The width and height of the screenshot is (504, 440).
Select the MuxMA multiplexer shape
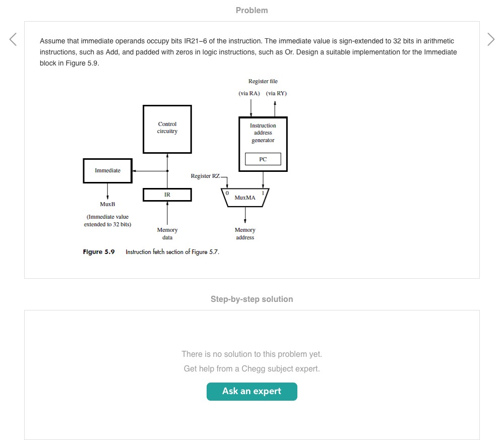click(x=245, y=198)
